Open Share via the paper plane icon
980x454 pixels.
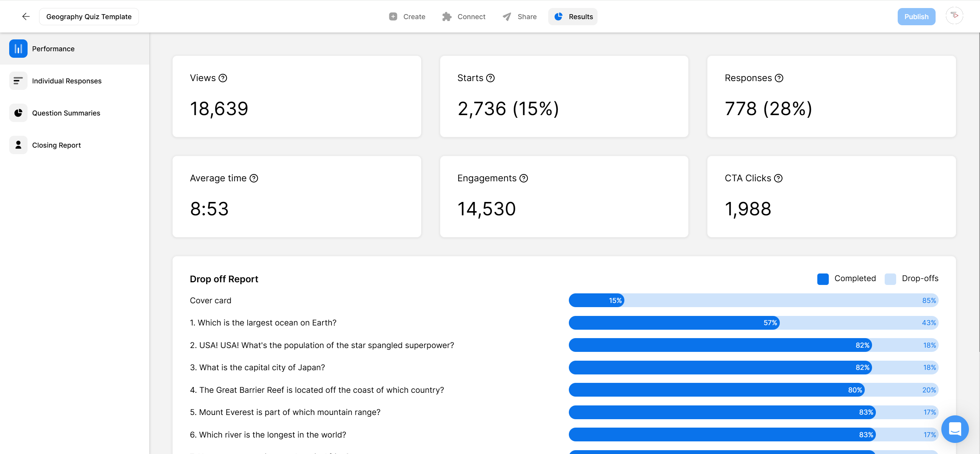point(506,16)
